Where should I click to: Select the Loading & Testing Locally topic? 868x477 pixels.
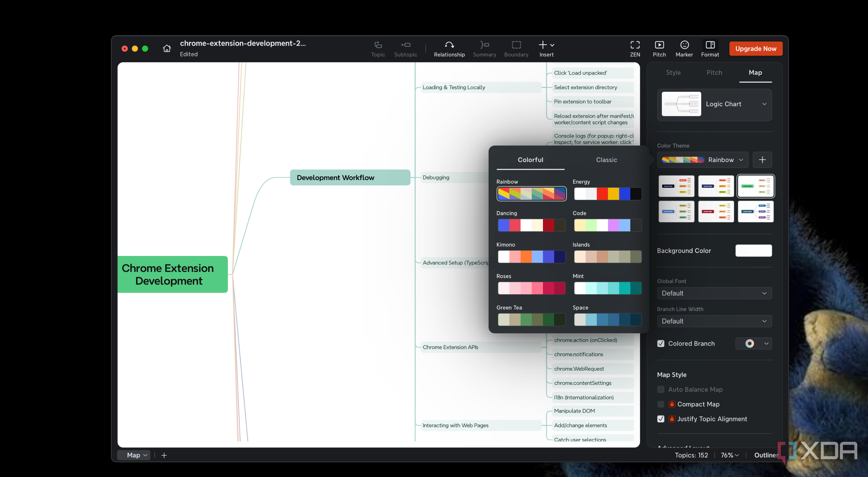[481, 88]
